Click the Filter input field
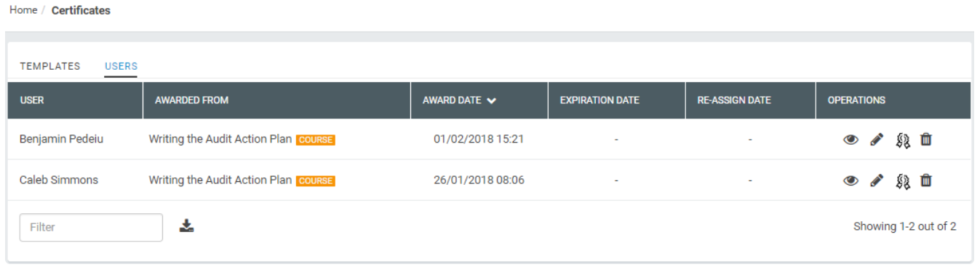The height and width of the screenshot is (275, 980). 91,227
